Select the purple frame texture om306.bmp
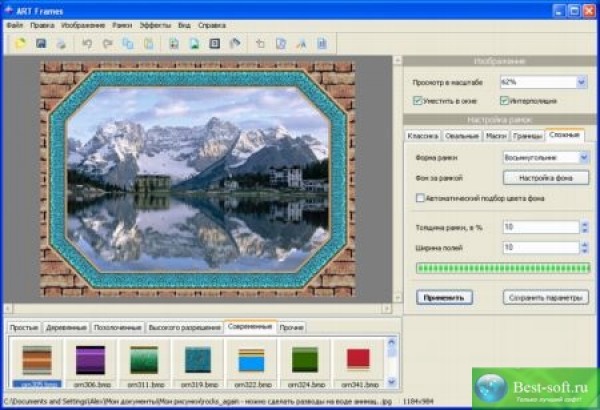 [x=90, y=360]
